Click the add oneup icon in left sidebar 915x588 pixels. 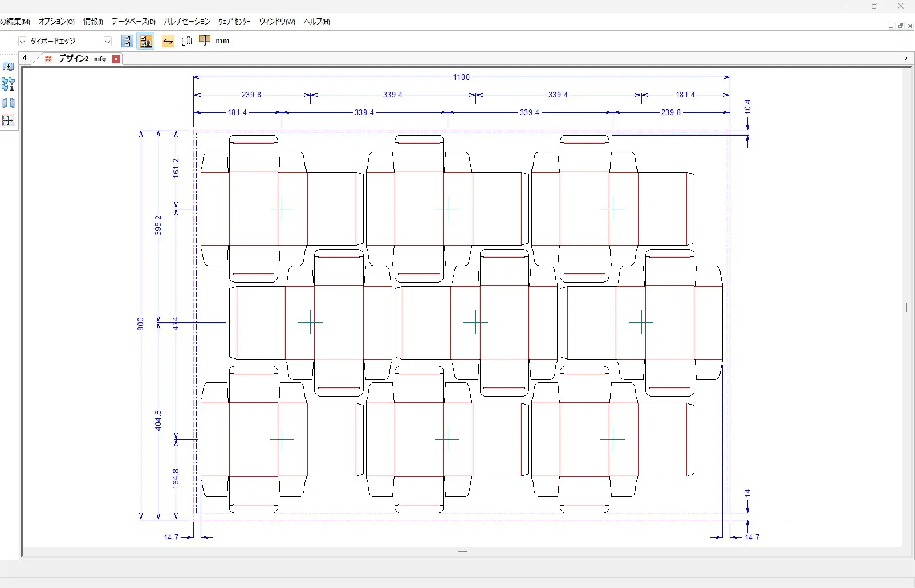tap(8, 66)
